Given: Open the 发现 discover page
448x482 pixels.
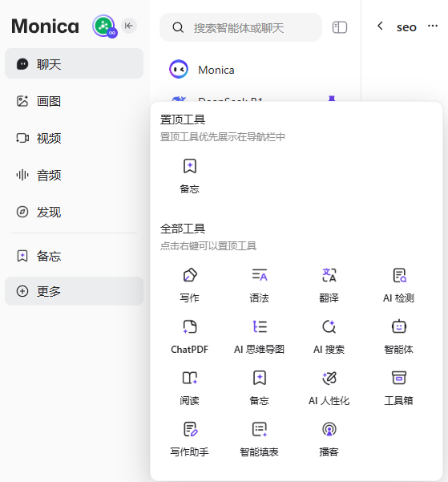Looking at the screenshot, I should [74, 212].
